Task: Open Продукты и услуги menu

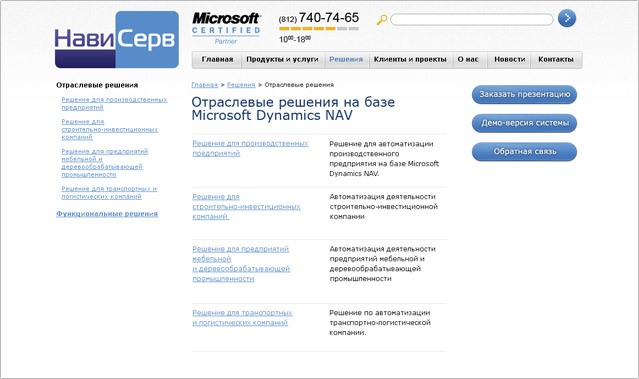Action: [282, 59]
